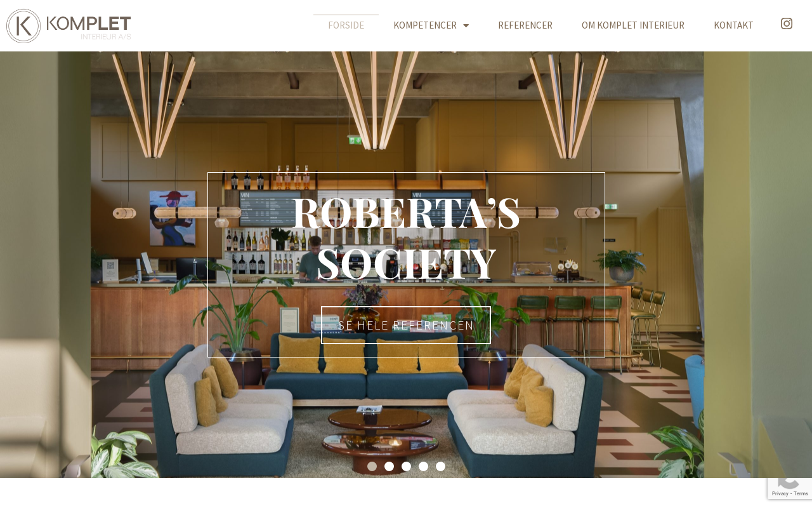Image resolution: width=812 pixels, height=508 pixels.
Task: Expand the Kompetencer dropdown arrow
Action: click(466, 25)
